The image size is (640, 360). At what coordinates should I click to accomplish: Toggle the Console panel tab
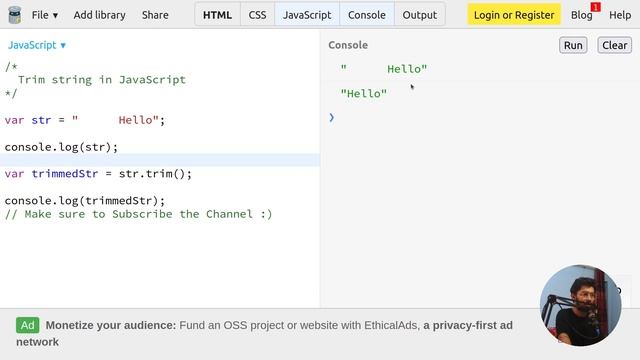tap(367, 15)
